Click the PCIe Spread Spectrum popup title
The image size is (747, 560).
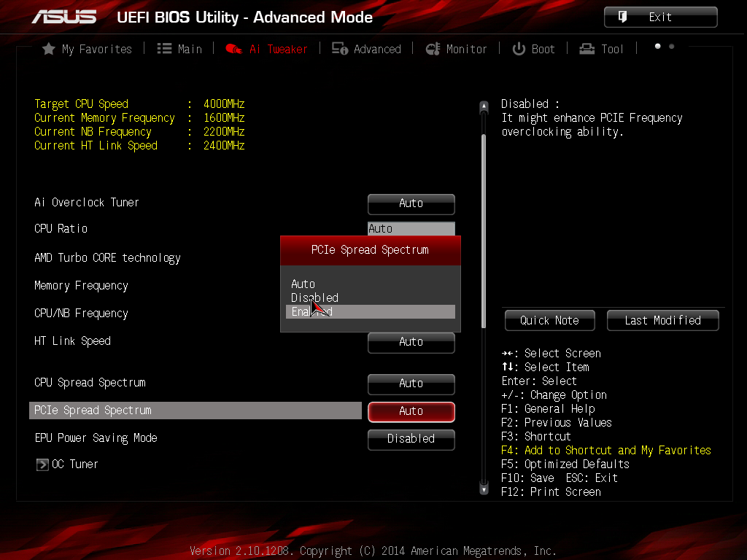(x=370, y=250)
